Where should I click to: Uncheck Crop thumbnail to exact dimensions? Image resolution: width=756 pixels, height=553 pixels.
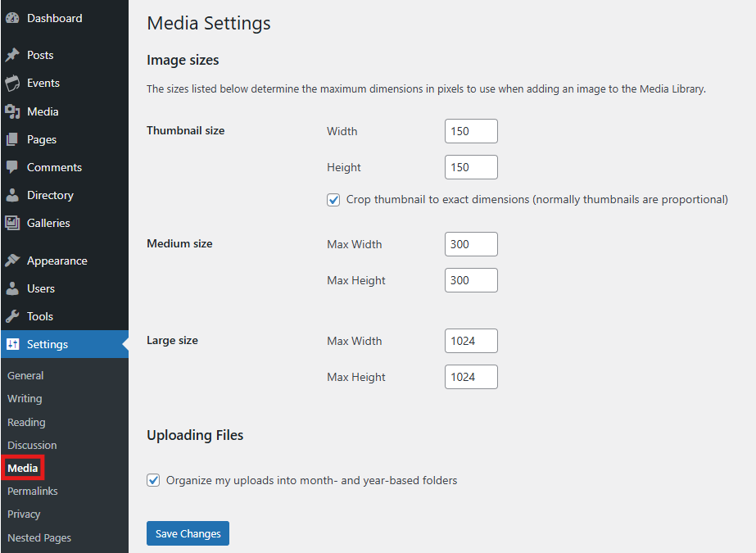tap(333, 200)
